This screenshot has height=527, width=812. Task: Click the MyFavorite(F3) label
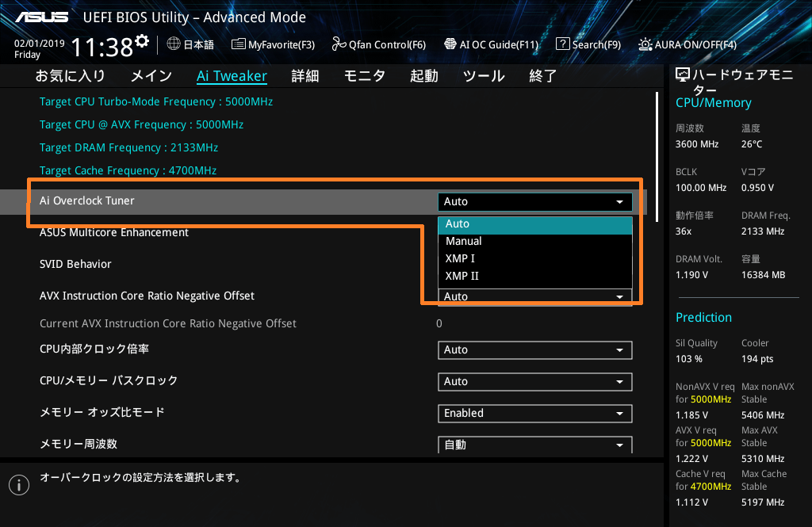pyautogui.click(x=282, y=44)
